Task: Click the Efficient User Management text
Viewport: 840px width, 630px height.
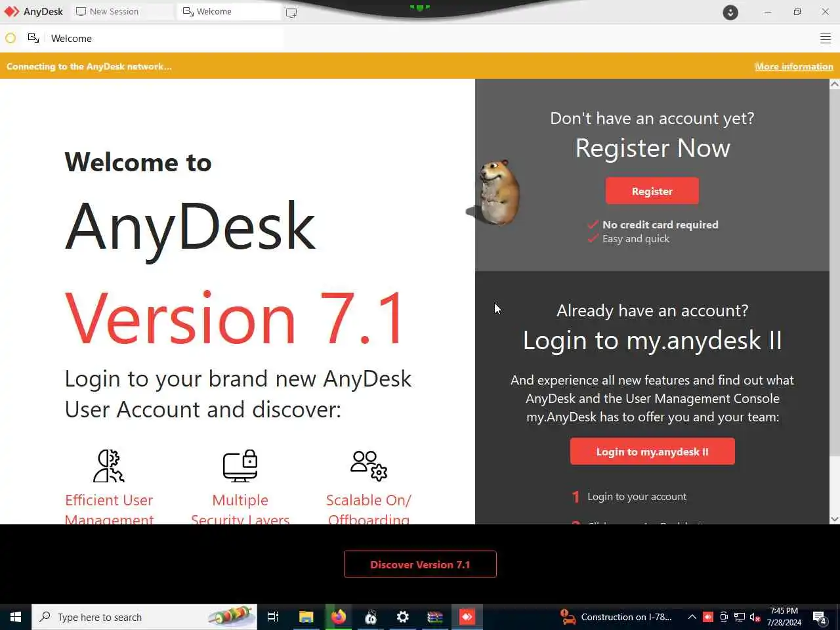Action: 109,509
